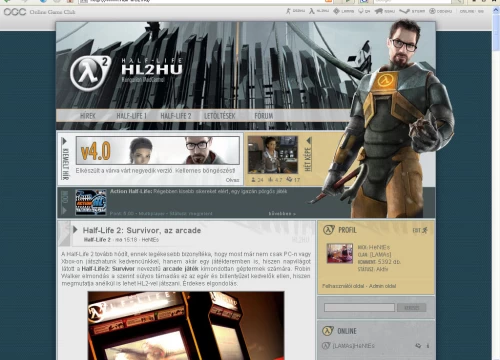
Task: Follow the Olvas read link
Action: 232,180
